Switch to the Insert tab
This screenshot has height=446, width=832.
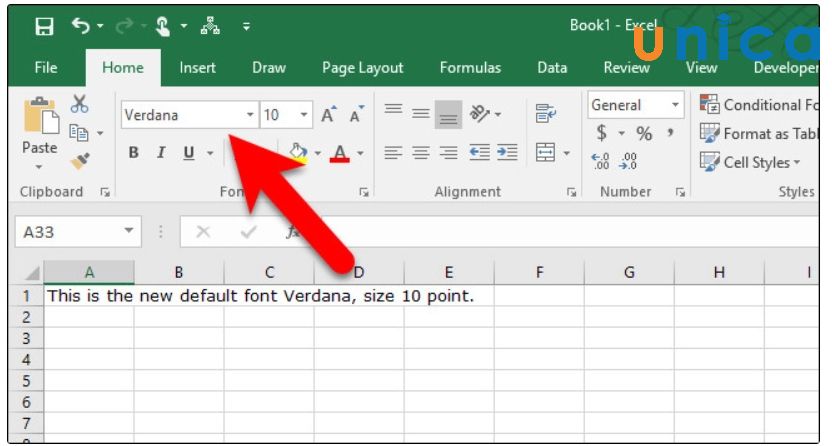click(197, 67)
